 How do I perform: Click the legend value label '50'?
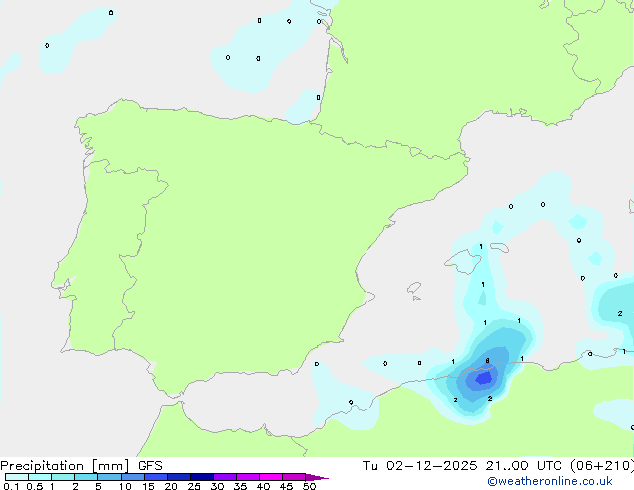[310, 486]
